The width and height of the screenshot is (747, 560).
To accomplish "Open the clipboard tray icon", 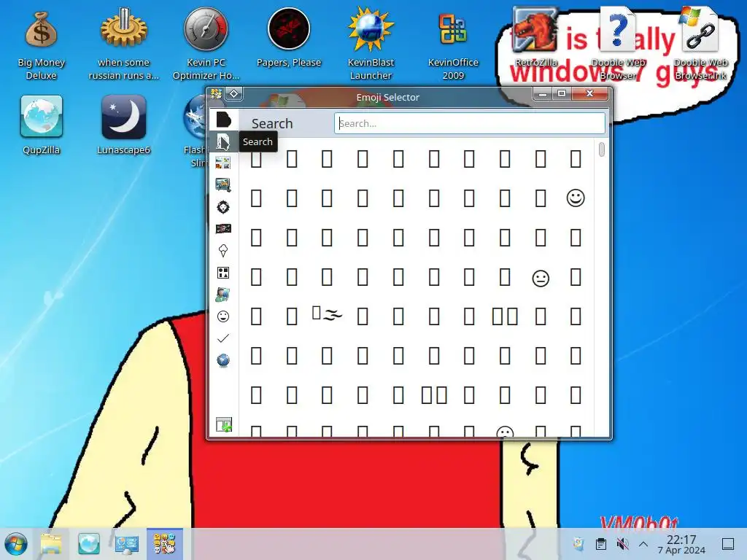I will (x=601, y=543).
